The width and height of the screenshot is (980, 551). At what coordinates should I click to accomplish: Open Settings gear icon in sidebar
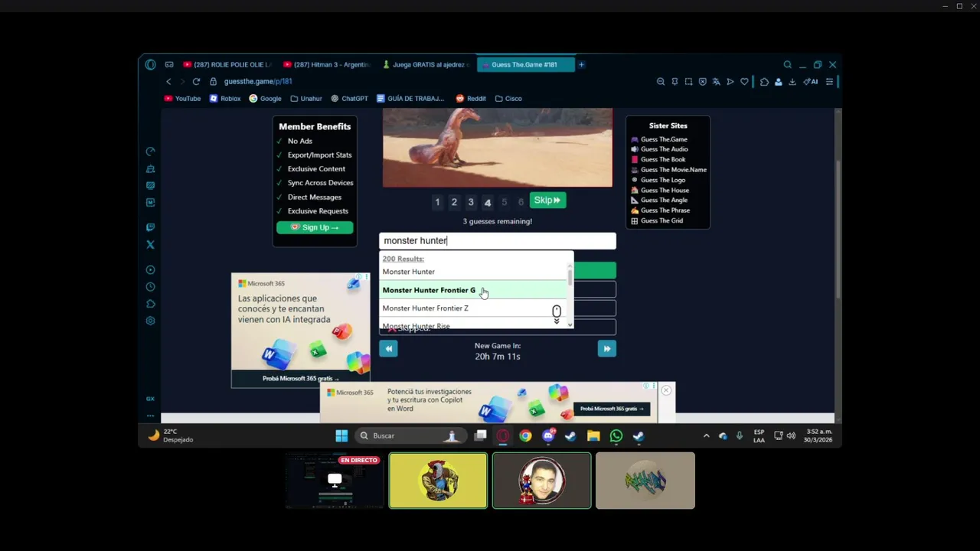[150, 321]
